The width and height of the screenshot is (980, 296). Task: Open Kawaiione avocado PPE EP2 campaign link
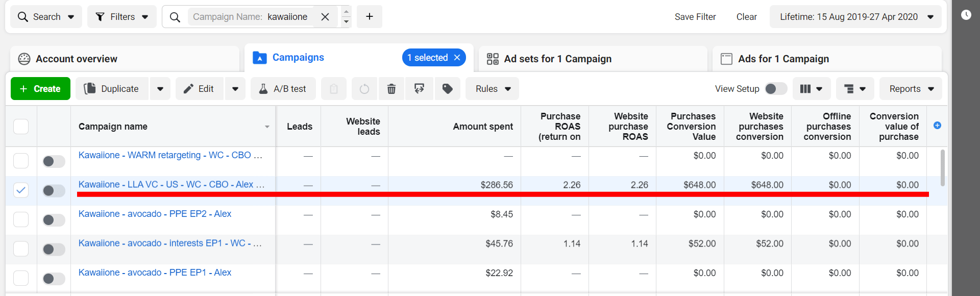(x=155, y=214)
